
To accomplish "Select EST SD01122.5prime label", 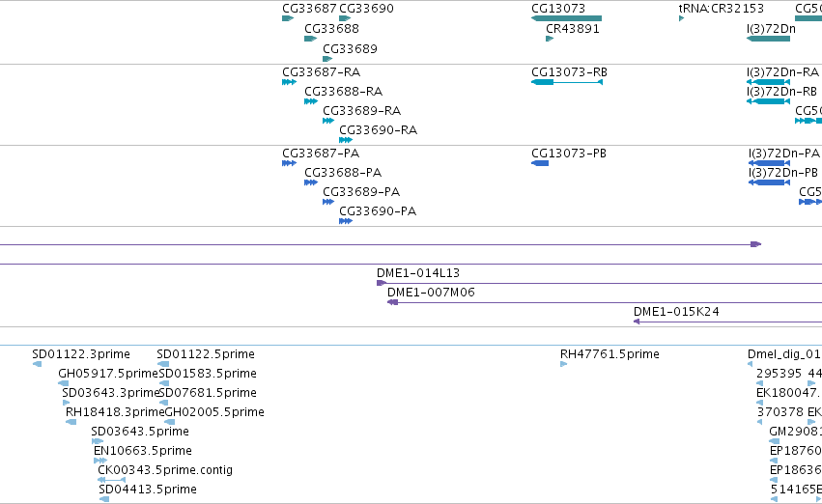I will tap(206, 353).
